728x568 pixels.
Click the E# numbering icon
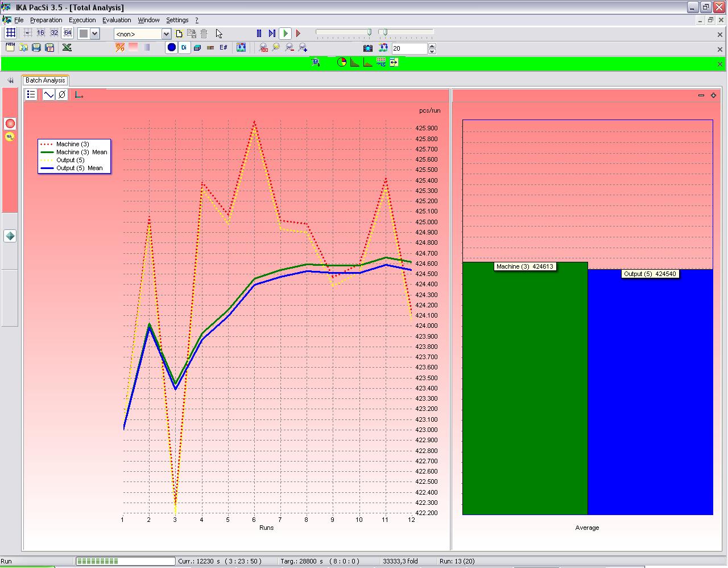tap(224, 48)
